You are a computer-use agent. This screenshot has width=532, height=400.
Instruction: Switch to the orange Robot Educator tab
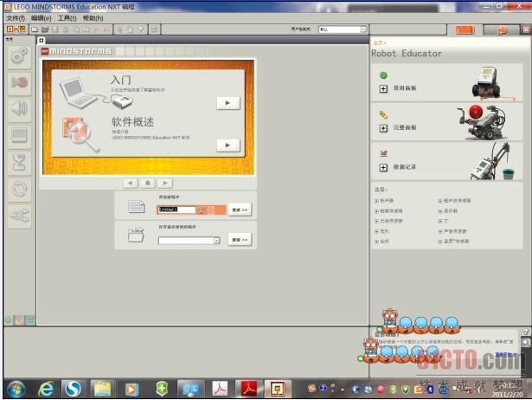tap(465, 30)
